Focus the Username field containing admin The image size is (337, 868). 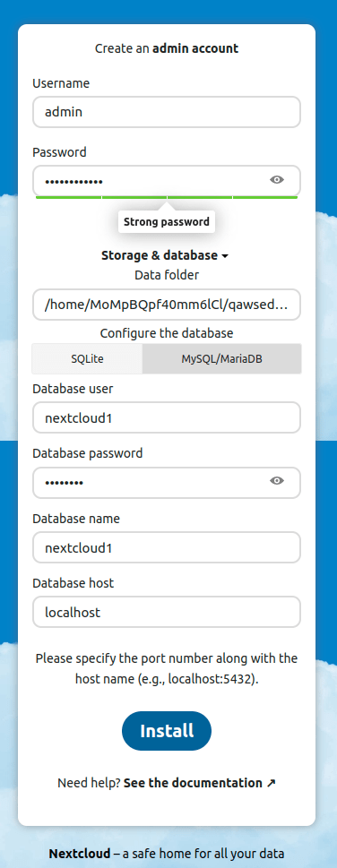[167, 112]
